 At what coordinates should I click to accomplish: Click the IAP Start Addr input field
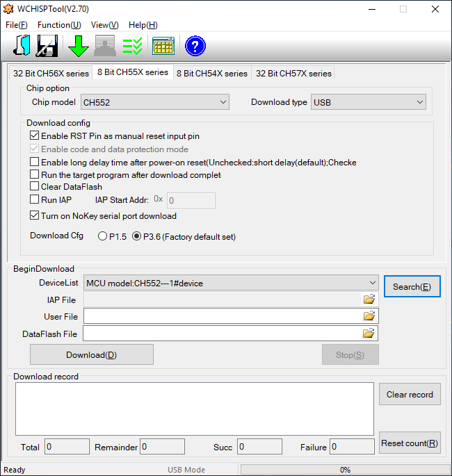coord(191,200)
